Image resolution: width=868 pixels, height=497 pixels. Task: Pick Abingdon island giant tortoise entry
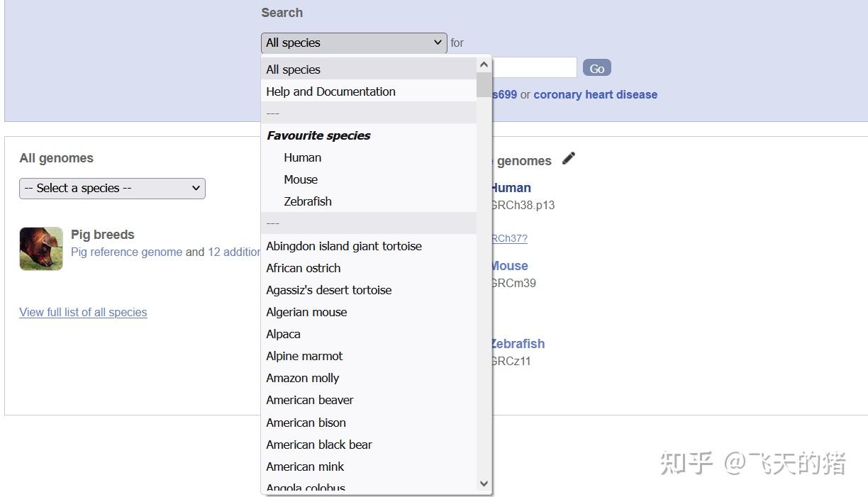coord(344,246)
